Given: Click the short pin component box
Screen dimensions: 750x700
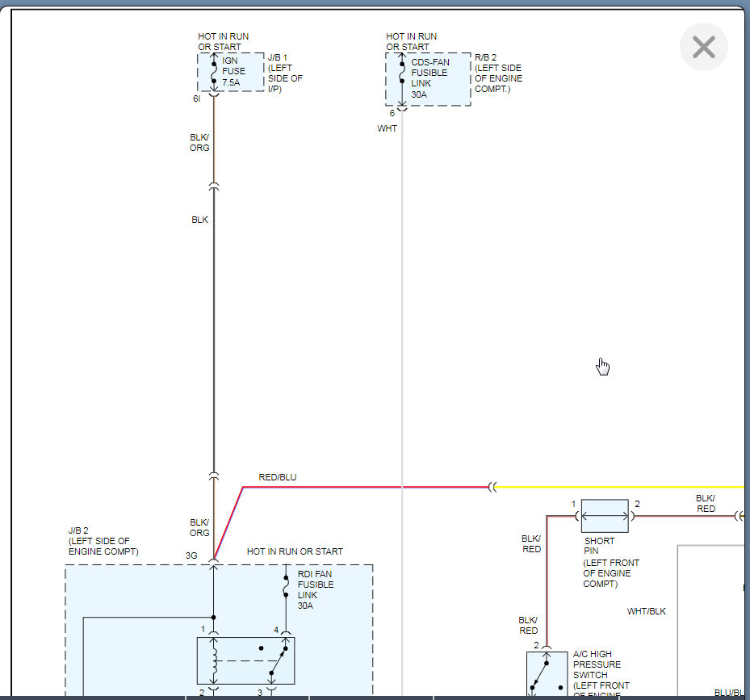Looking at the screenshot, I should pyautogui.click(x=605, y=516).
